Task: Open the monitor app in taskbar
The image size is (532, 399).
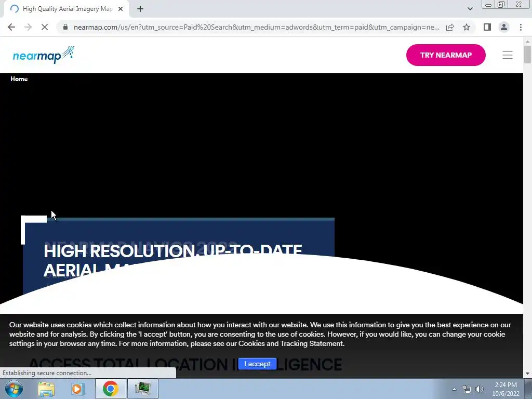Action: 142,389
